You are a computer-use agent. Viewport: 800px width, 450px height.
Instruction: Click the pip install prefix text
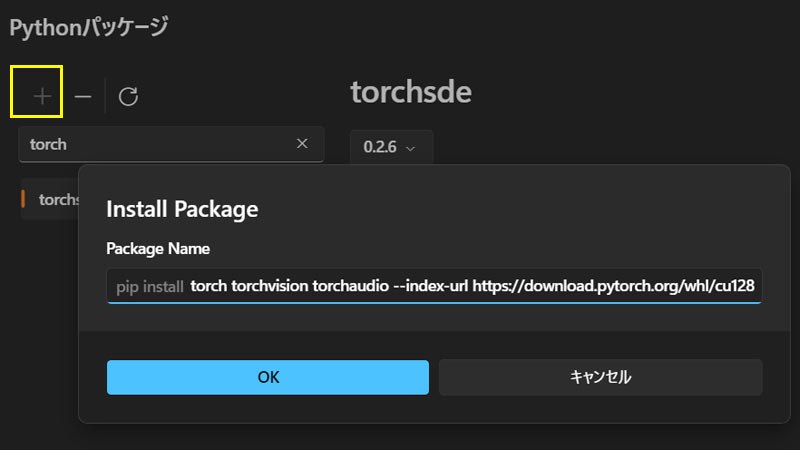click(149, 287)
